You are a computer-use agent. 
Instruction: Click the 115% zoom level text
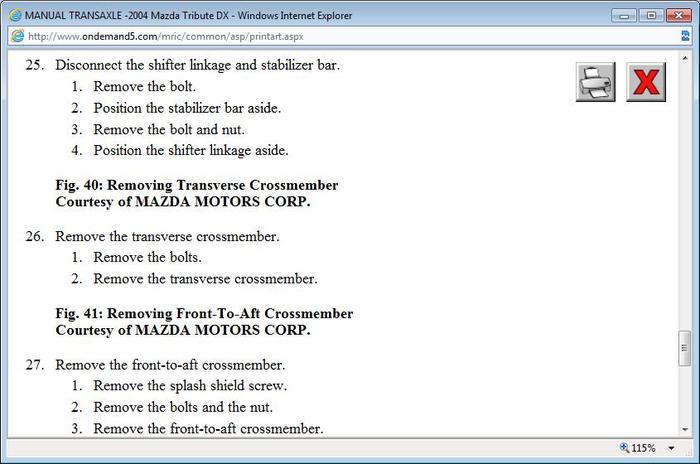(x=643, y=448)
